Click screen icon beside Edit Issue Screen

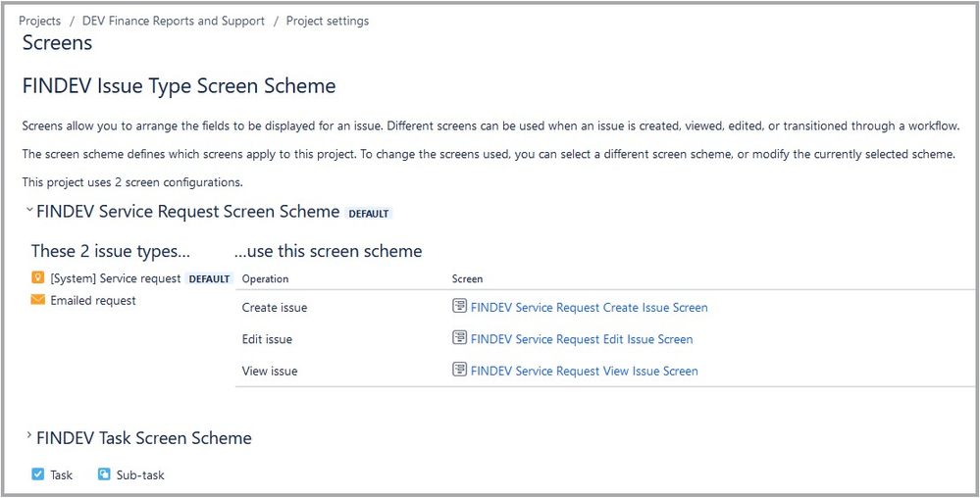[x=459, y=338]
